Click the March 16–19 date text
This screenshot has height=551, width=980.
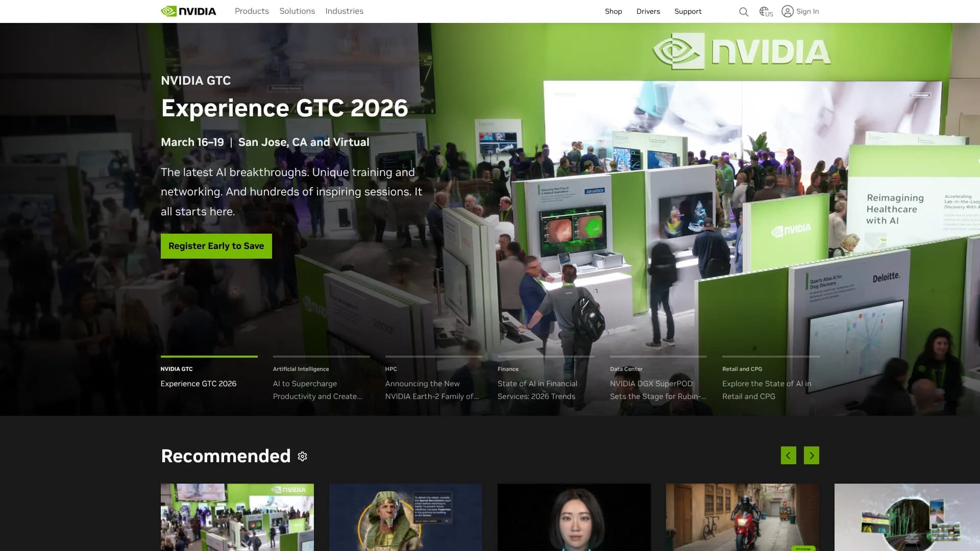192,142
